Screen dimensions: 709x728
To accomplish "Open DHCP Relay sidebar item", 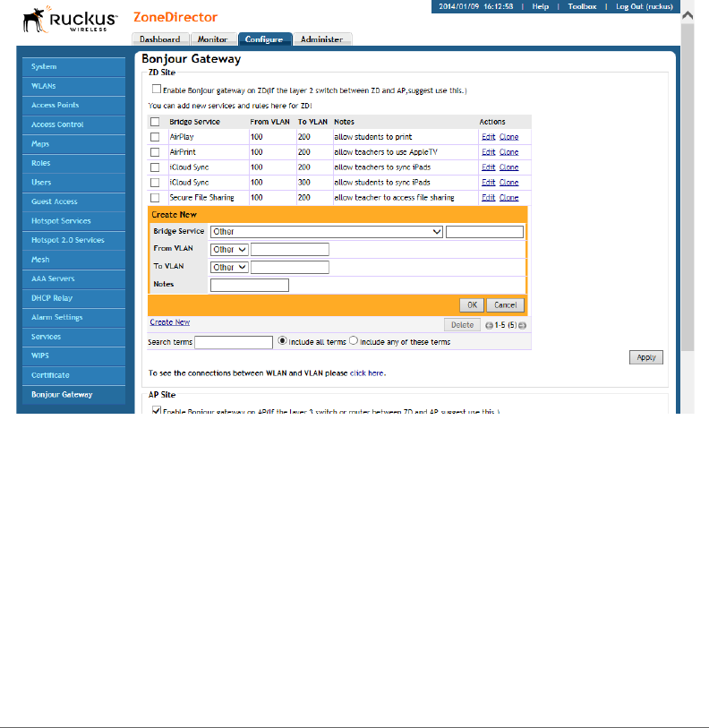I will click(73, 298).
